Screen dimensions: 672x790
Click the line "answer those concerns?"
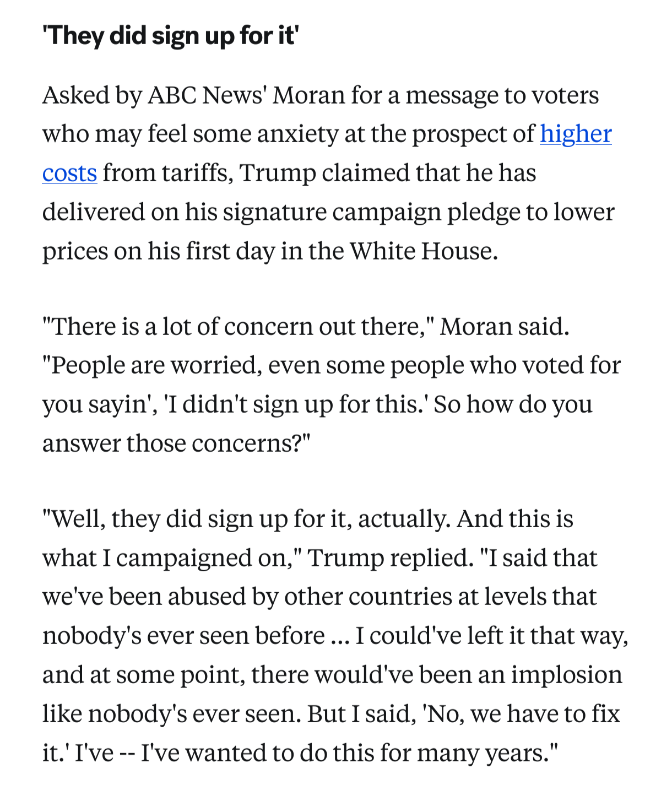[x=177, y=443]
